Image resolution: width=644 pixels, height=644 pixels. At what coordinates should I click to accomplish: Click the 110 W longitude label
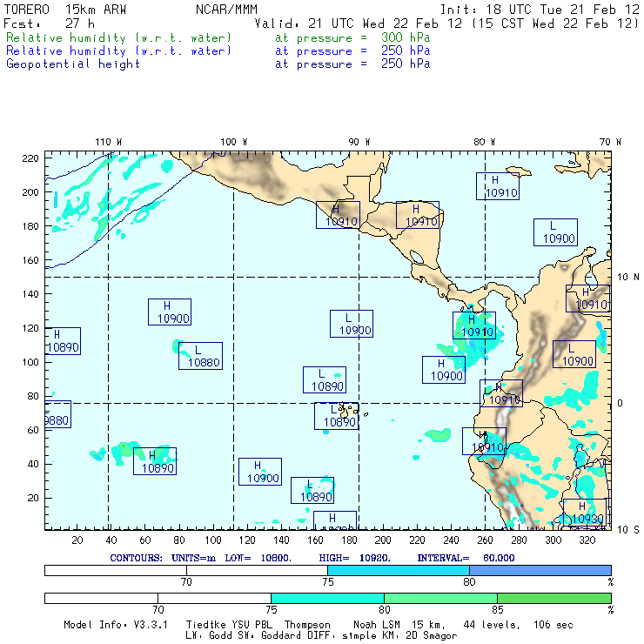tap(108, 142)
